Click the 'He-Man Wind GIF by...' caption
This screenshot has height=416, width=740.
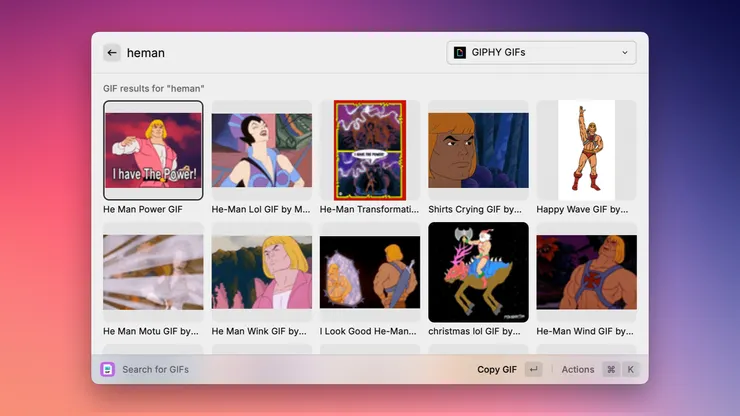point(585,331)
